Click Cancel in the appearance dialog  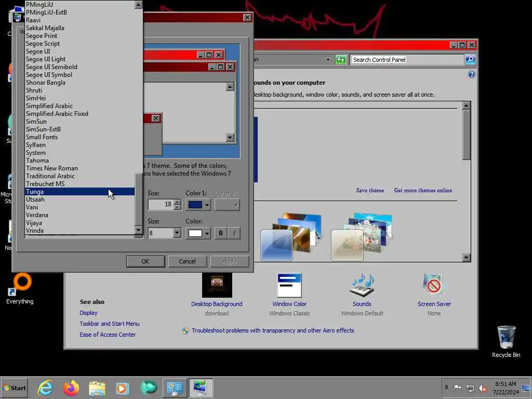click(187, 262)
